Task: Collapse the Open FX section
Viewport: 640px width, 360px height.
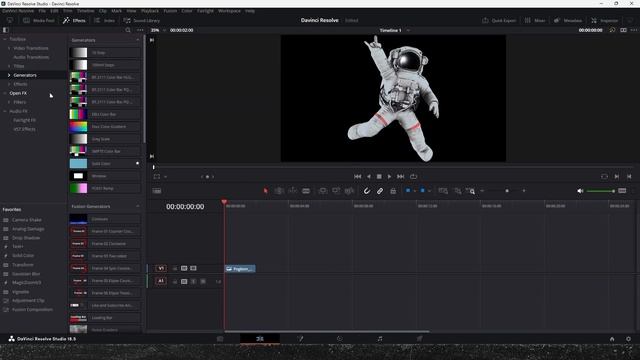Action: coord(5,93)
